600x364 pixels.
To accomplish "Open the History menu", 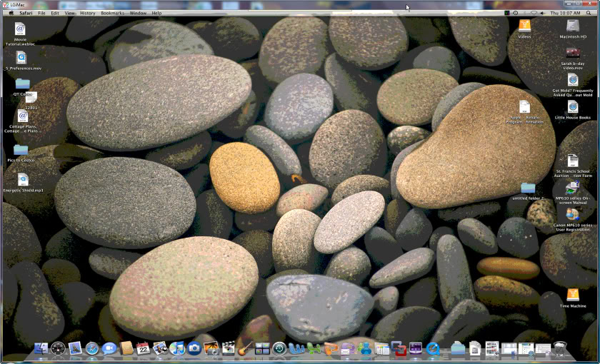I will pyautogui.click(x=87, y=13).
